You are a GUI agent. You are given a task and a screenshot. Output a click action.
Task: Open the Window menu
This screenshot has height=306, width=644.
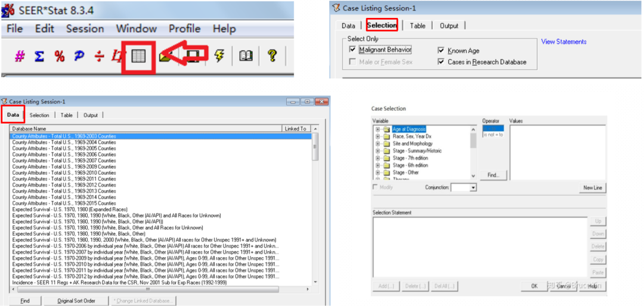pos(137,29)
